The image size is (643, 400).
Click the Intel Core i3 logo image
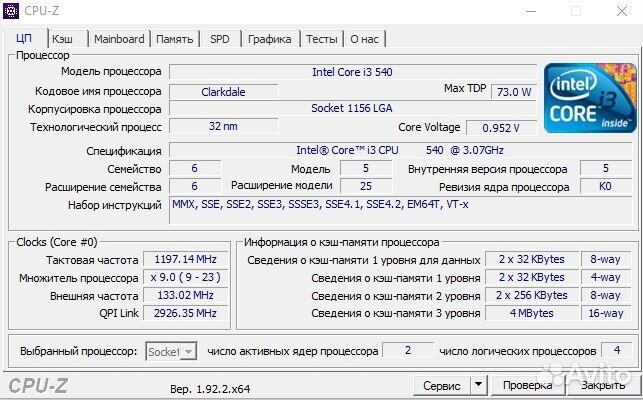[x=590, y=98]
